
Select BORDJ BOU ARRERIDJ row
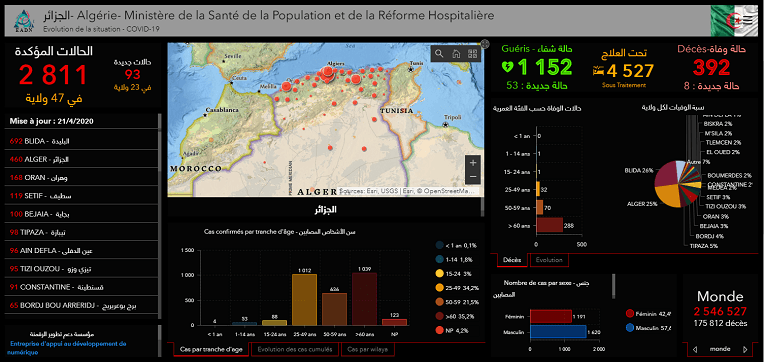(x=81, y=305)
